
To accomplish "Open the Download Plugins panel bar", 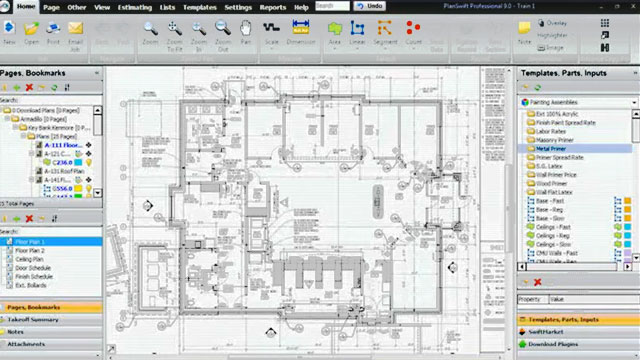I will [x=578, y=344].
